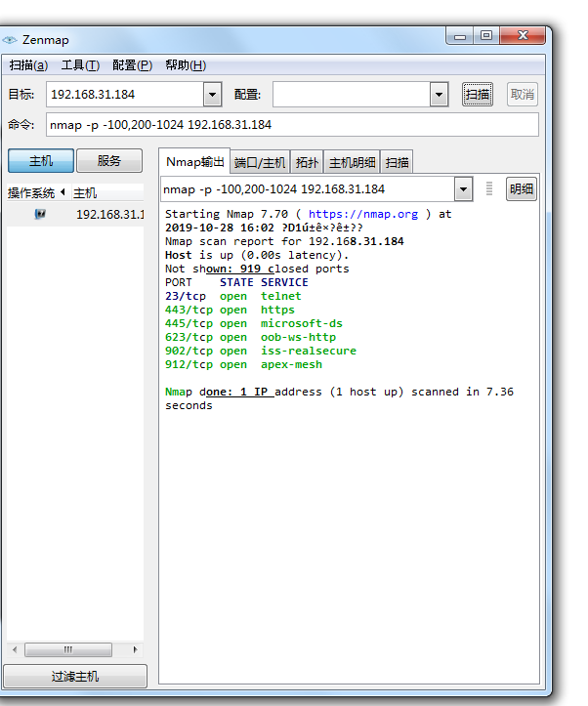Screen dimensions: 588x706
Task: Click the telnet service text
Action: [x=281, y=296]
